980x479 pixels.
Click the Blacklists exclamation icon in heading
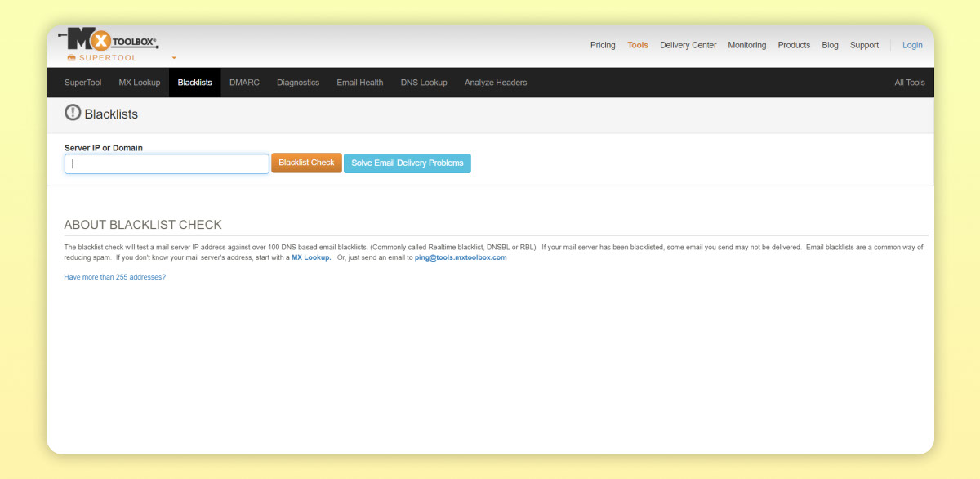click(73, 113)
